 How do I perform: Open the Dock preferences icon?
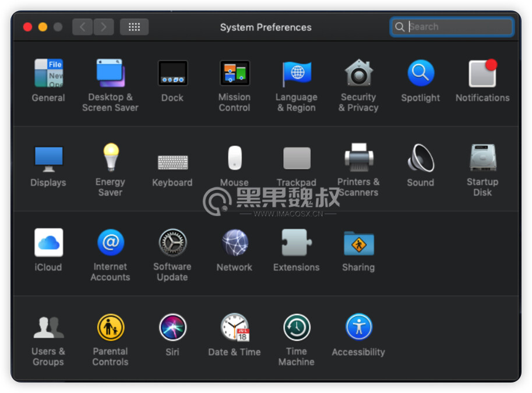point(172,73)
